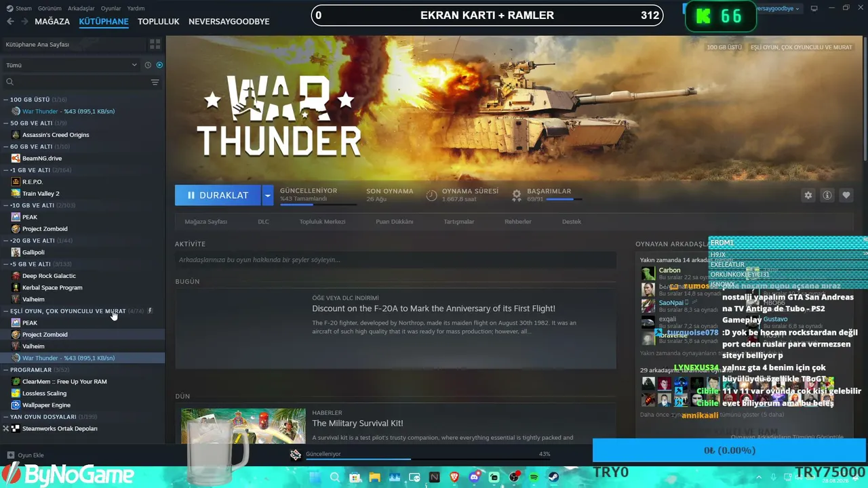Open the Arkadaşlar menu
The height and width of the screenshot is (488, 868).
click(81, 8)
